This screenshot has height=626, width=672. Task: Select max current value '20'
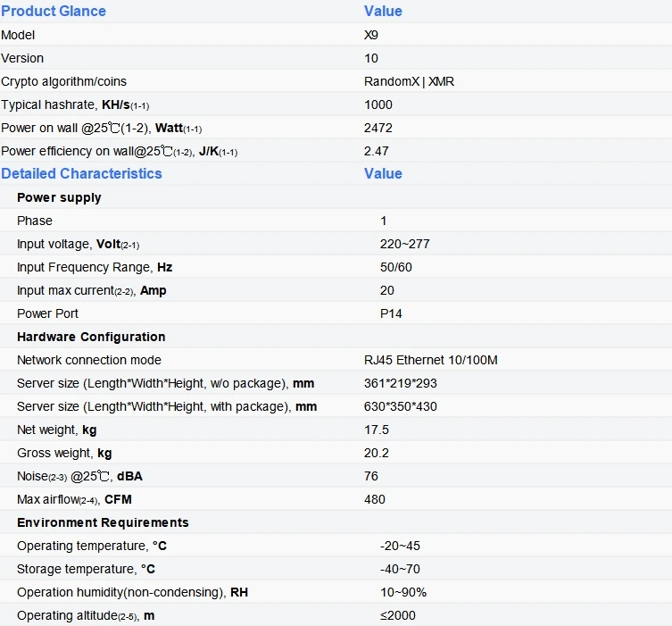387,290
